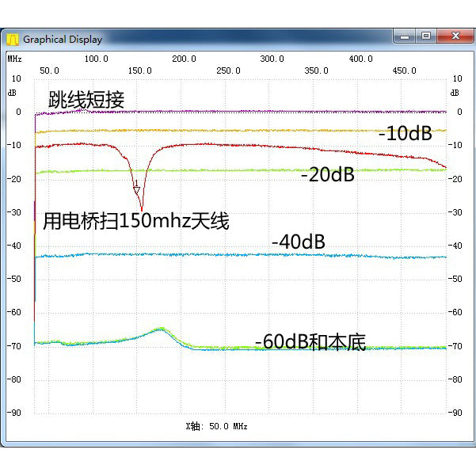Click the -40dB trace annotation

pos(299,242)
